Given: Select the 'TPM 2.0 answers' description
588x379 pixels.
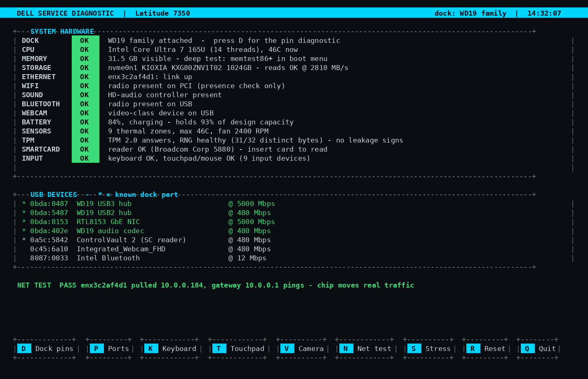Looking at the screenshot, I should 256,140.
